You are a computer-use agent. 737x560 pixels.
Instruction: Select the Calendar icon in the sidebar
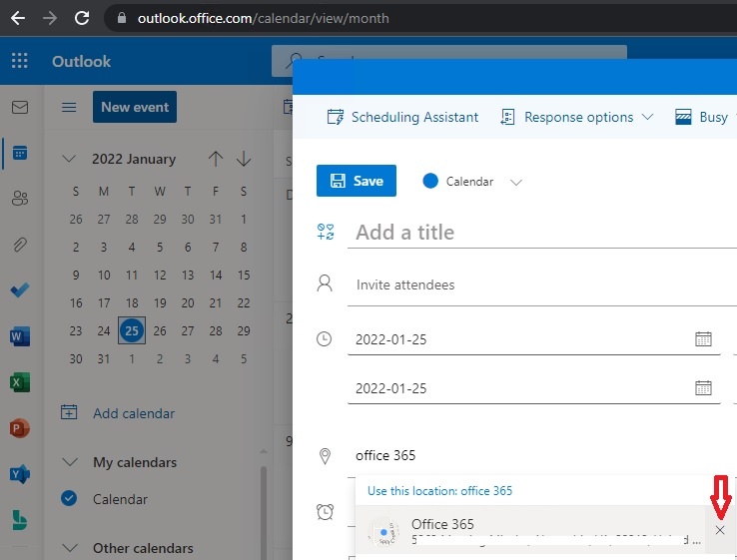pyautogui.click(x=20, y=153)
